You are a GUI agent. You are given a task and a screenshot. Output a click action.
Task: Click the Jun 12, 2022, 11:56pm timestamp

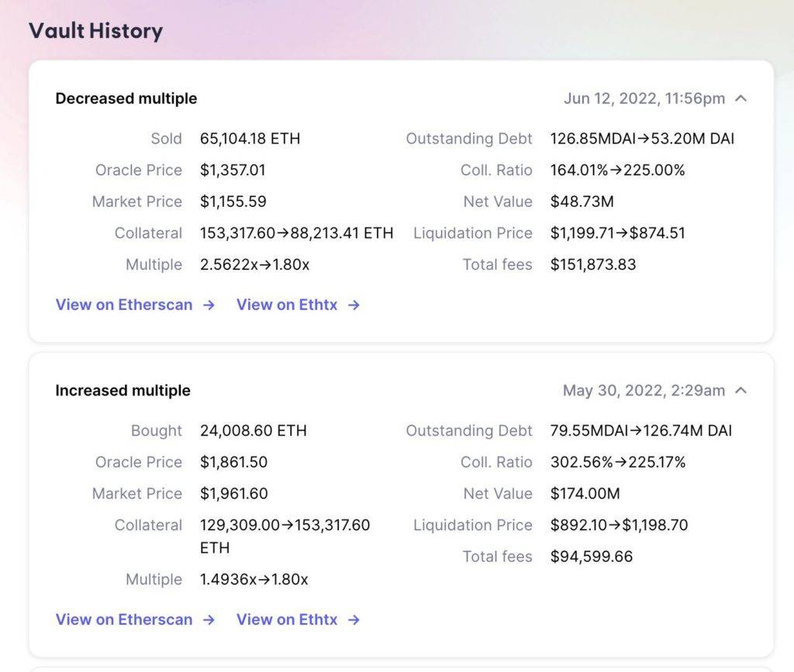point(644,98)
